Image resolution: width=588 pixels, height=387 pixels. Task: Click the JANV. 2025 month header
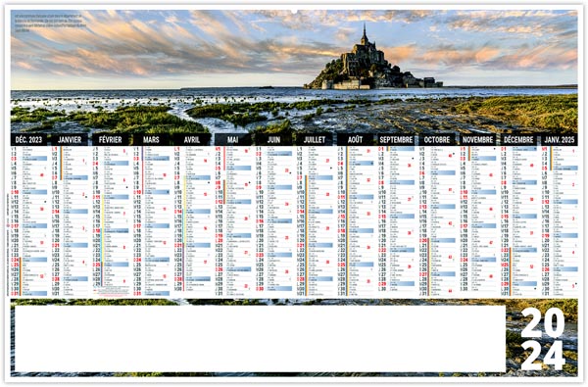pyautogui.click(x=560, y=140)
